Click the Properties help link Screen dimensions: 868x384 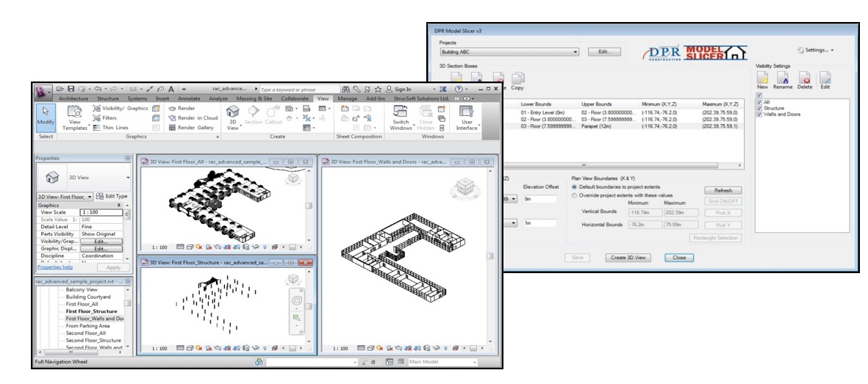tap(55, 267)
